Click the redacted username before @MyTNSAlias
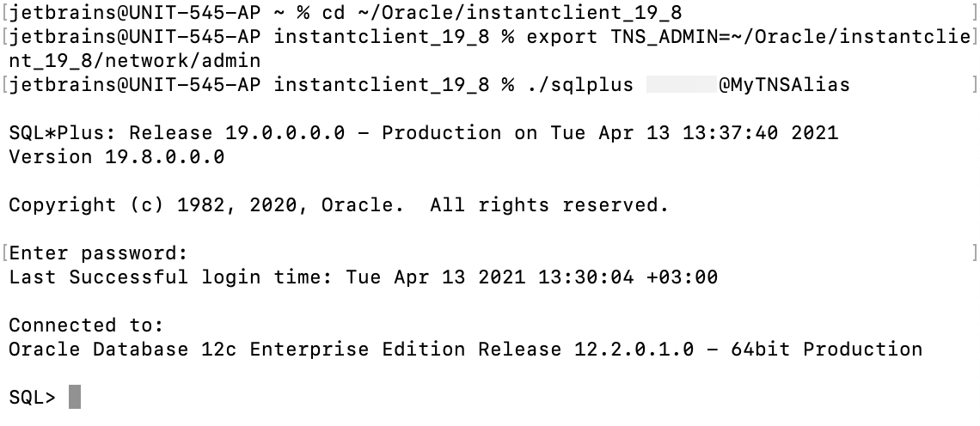 [x=681, y=84]
